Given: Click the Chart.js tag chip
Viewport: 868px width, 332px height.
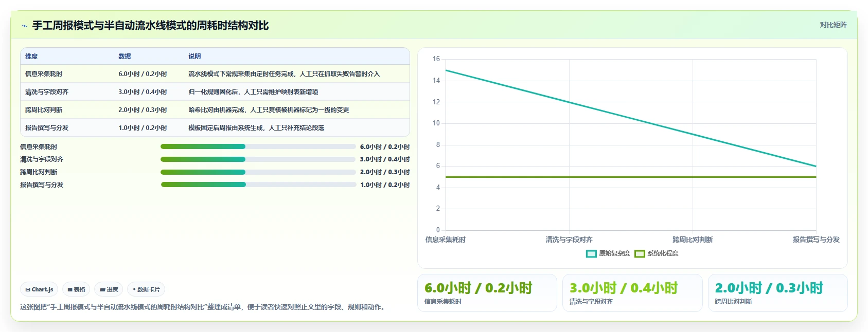Looking at the screenshot, I should pyautogui.click(x=40, y=289).
